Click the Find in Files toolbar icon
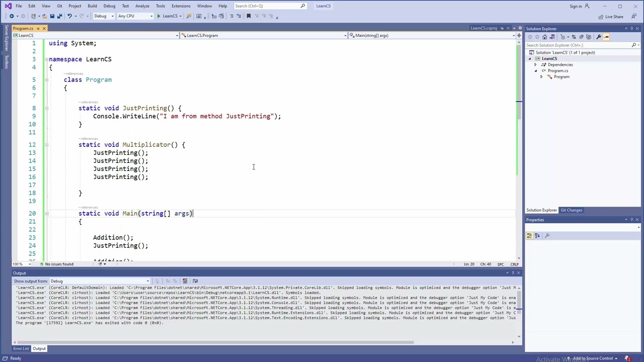Screen dimensions: 644x362 tap(189, 16)
